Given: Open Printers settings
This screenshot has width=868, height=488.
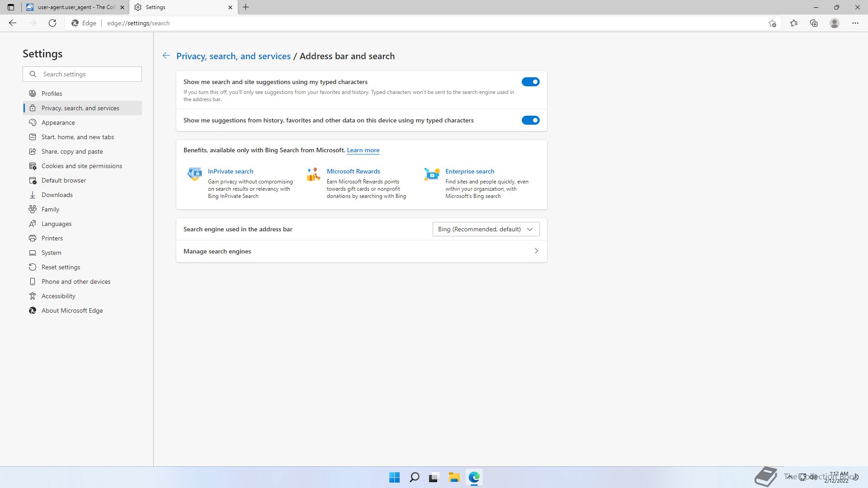Looking at the screenshot, I should click(x=82, y=238).
